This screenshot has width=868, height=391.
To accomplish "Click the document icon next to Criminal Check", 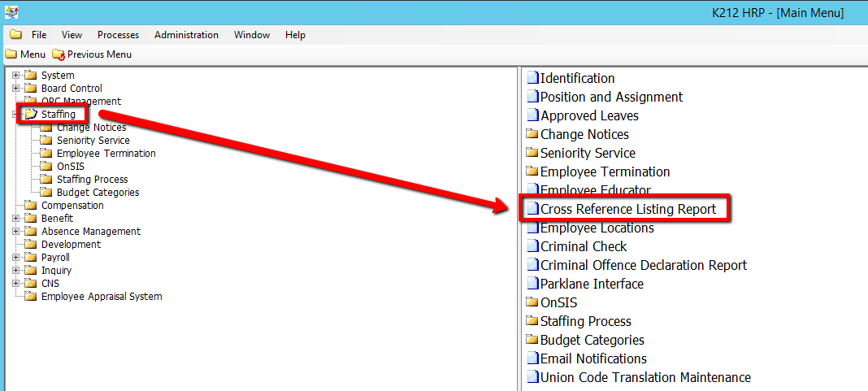I will pyautogui.click(x=533, y=246).
